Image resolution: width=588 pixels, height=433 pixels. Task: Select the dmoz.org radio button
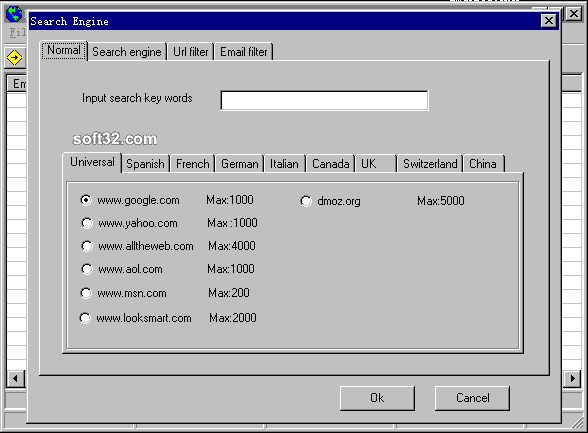[306, 201]
